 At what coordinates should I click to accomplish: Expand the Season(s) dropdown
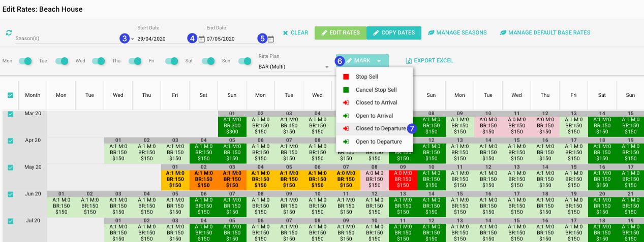pyautogui.click(x=132, y=39)
